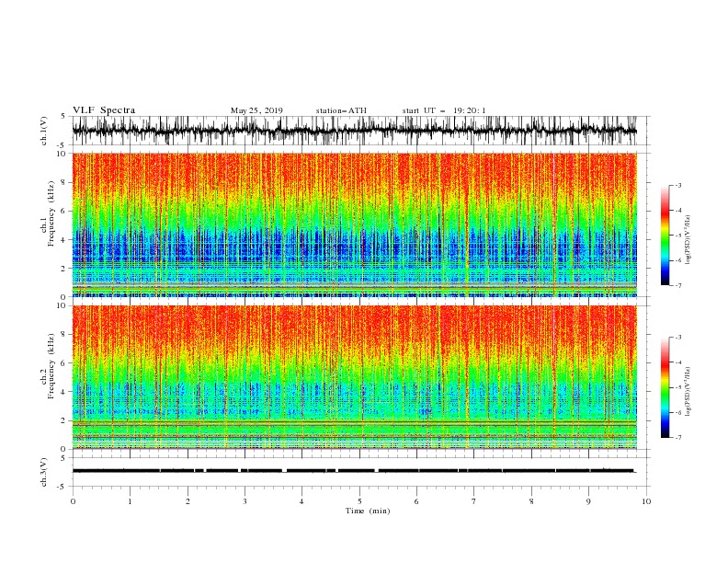Screen dimensions: 728x563
Task: Click the time axis tick label '7'
Action: (x=474, y=501)
